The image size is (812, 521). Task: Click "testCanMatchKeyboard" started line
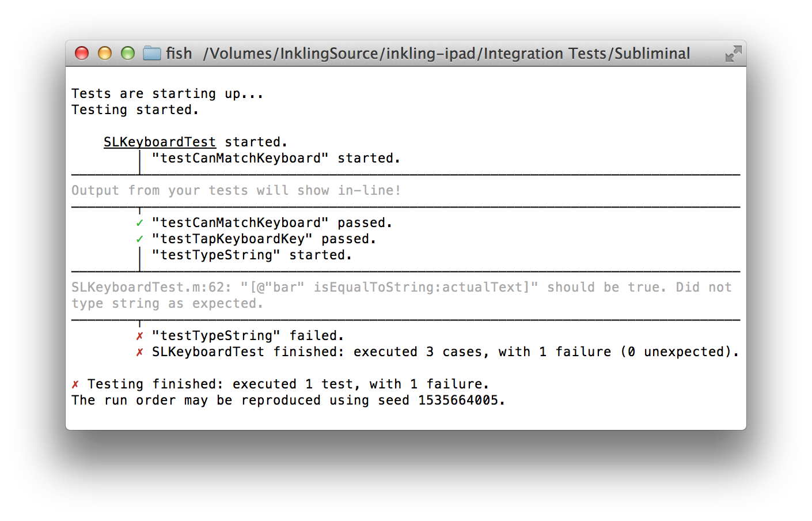[x=276, y=158]
